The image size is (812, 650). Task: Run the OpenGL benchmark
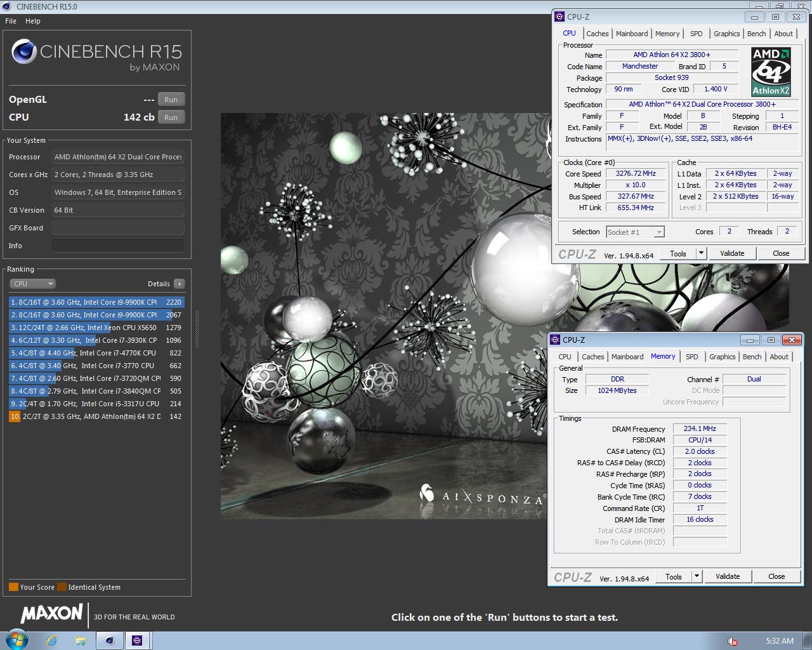click(171, 100)
